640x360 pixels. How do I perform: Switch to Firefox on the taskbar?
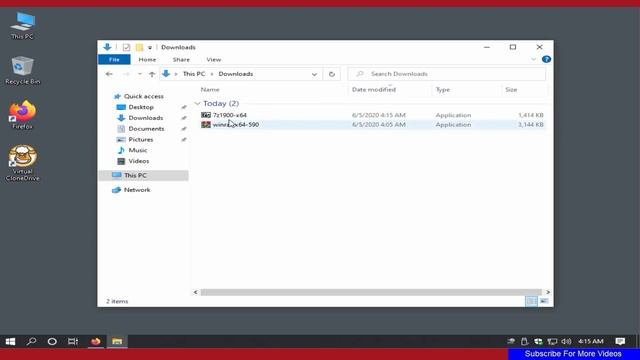point(96,341)
